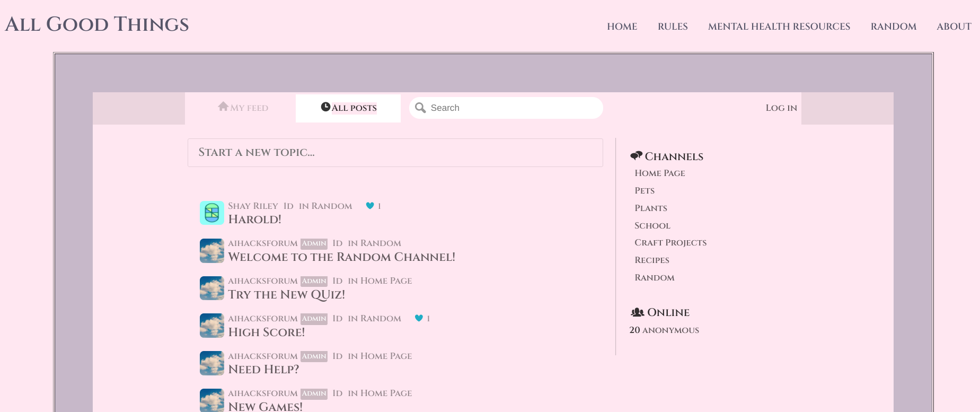Click the ID label on Harold! post
Image resolution: width=980 pixels, height=412 pixels.
pyautogui.click(x=288, y=206)
